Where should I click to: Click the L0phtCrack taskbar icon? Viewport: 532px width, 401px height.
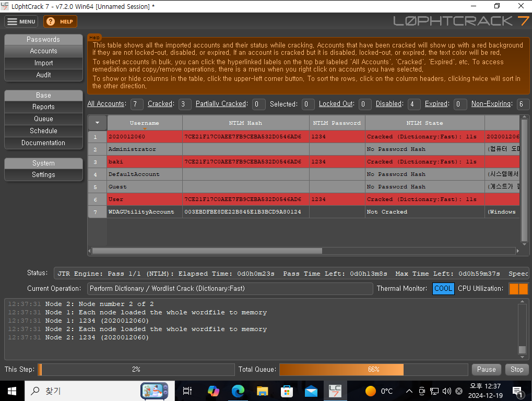coord(335,391)
